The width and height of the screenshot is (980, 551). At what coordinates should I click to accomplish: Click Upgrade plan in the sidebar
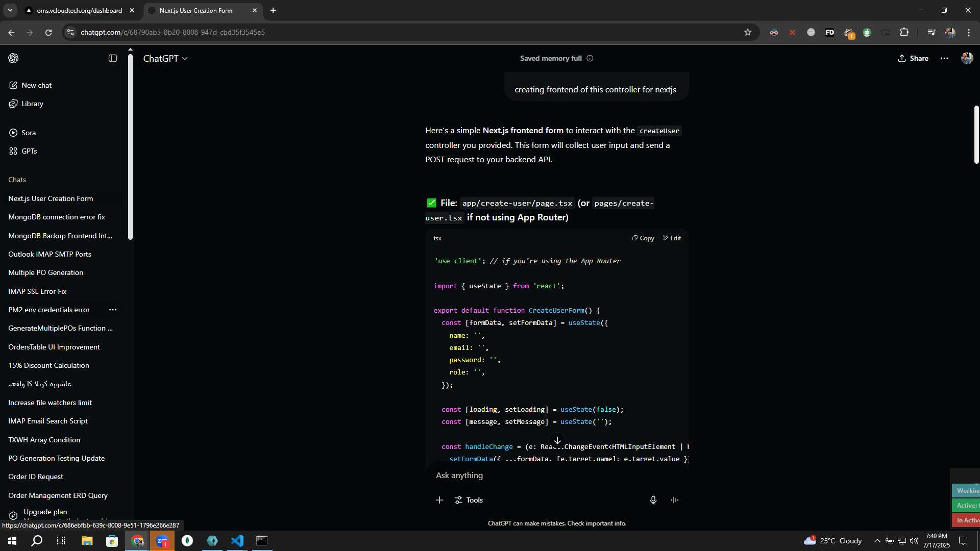[45, 512]
